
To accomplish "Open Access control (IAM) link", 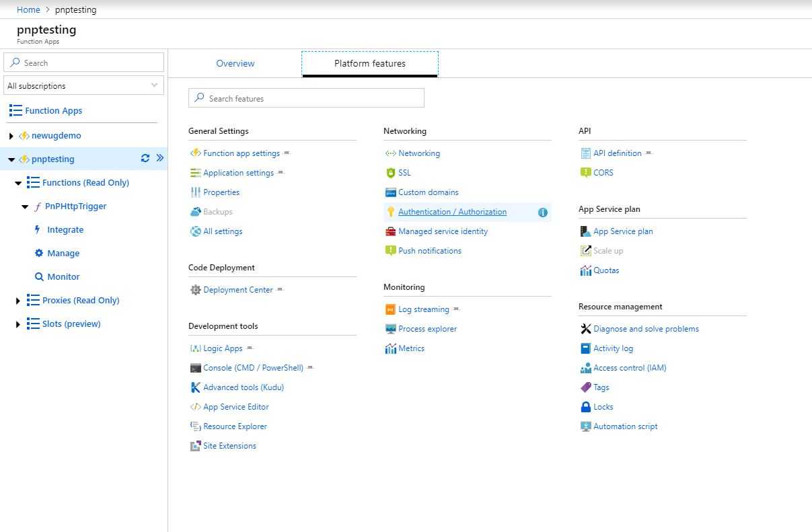I will pos(630,368).
